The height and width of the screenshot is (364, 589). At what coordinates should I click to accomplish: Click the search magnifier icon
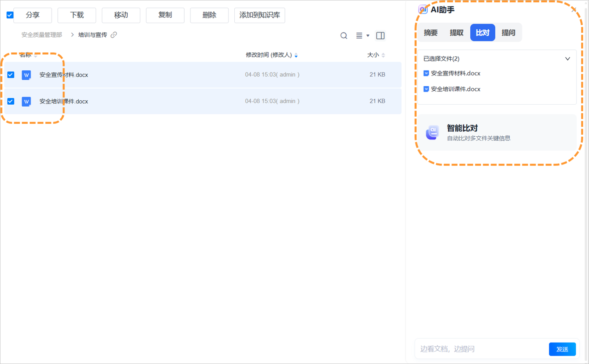pyautogui.click(x=344, y=36)
